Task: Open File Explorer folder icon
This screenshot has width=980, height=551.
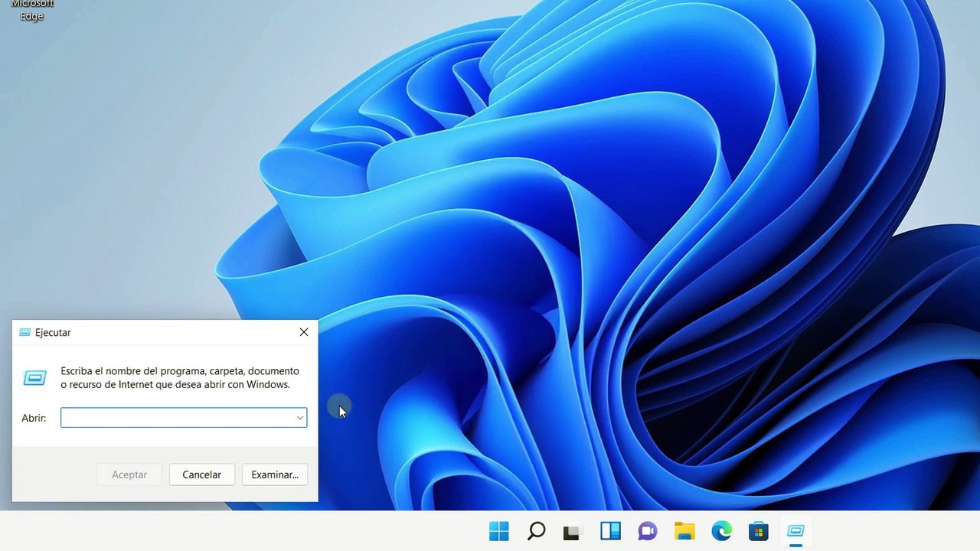Action: (684, 530)
